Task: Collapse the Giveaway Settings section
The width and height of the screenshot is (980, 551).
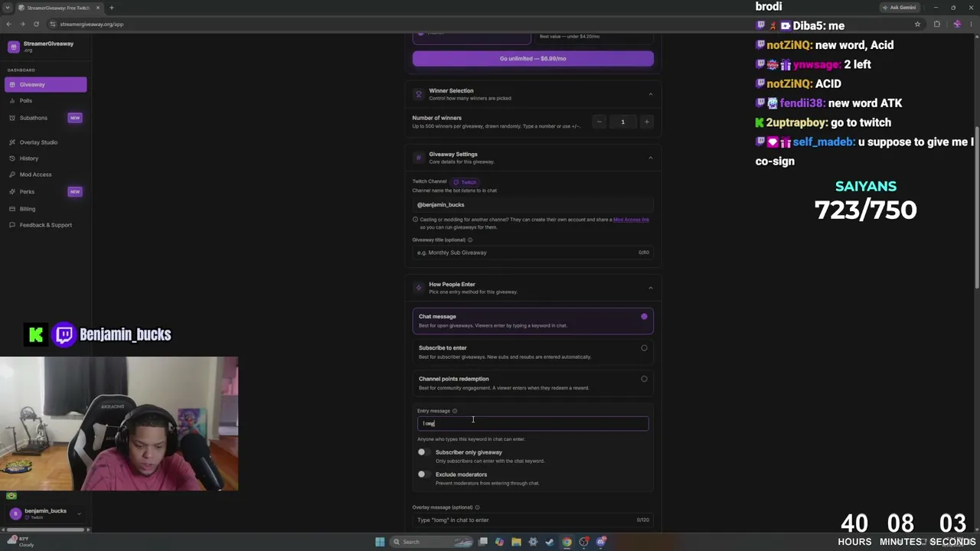Action: pos(650,158)
